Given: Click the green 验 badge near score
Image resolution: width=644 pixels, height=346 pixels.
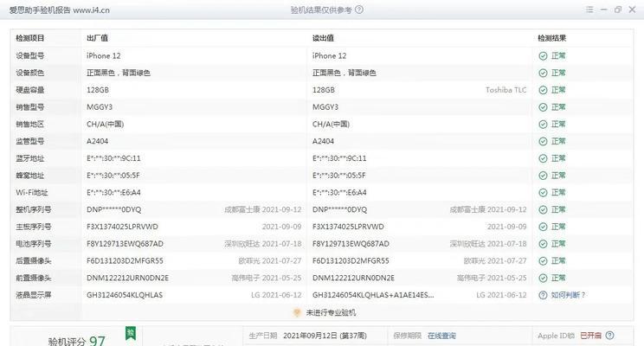Looking at the screenshot, I should 130,333.
